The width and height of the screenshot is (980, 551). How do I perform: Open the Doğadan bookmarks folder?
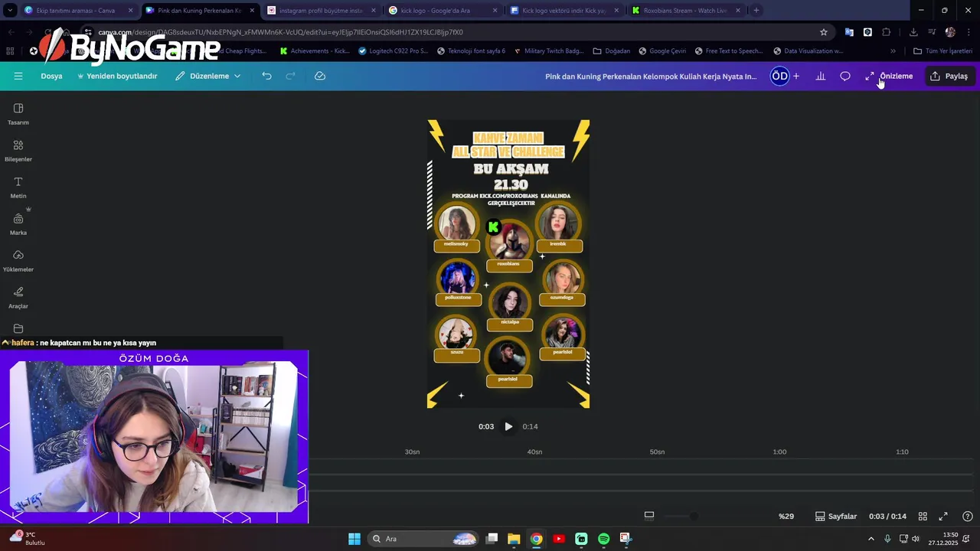(612, 51)
